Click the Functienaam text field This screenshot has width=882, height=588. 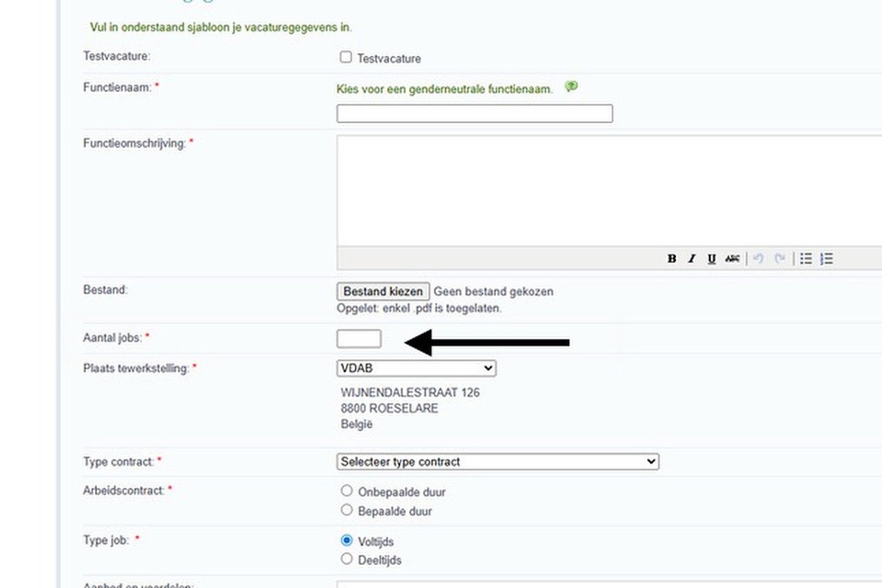pos(474,114)
